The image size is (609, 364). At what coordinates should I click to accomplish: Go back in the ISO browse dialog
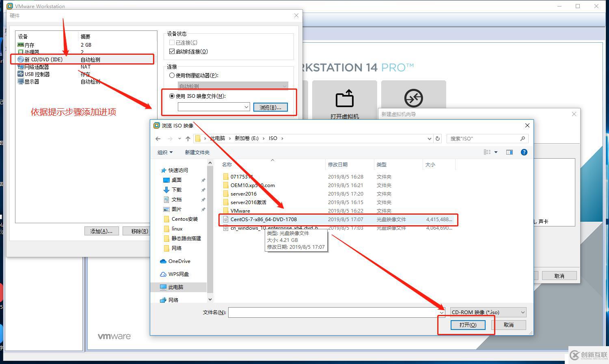(158, 138)
